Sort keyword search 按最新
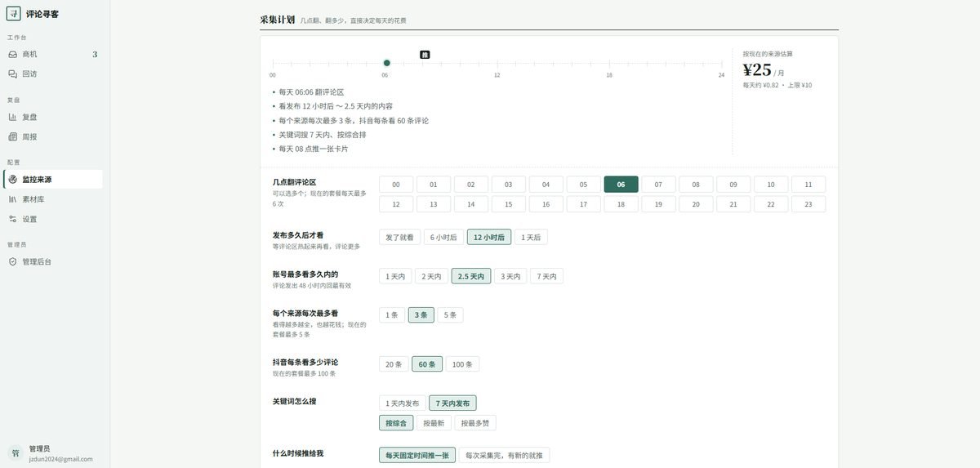980x468 pixels. point(433,423)
